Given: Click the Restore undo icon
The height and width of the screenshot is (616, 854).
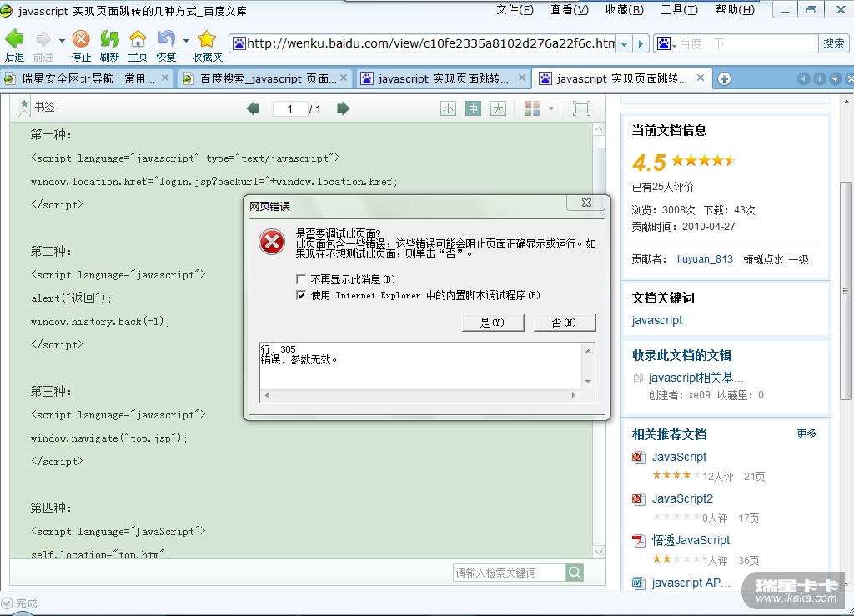Looking at the screenshot, I should coord(166,39).
